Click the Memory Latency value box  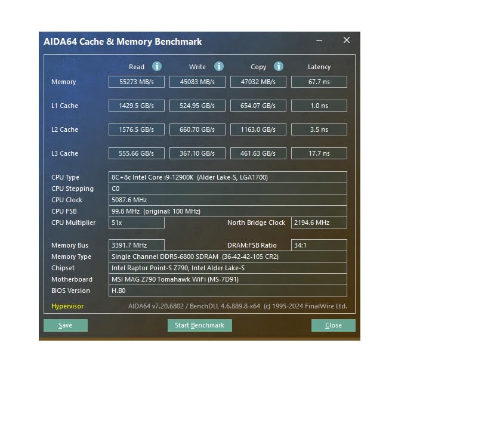point(319,82)
